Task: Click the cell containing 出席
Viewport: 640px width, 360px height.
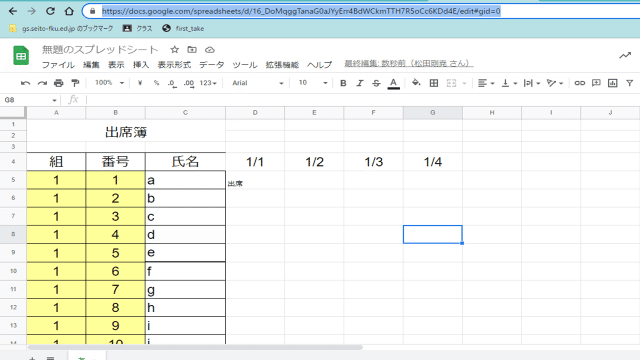Action: 255,180
